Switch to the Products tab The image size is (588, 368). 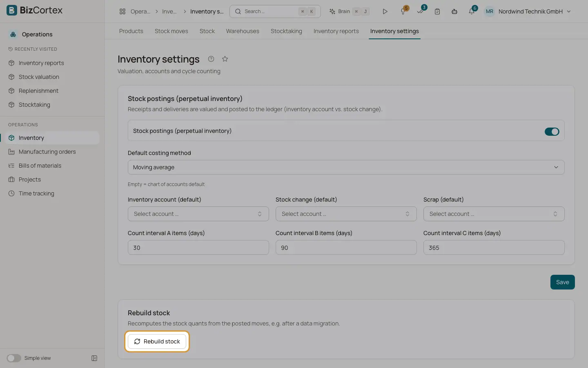[131, 31]
